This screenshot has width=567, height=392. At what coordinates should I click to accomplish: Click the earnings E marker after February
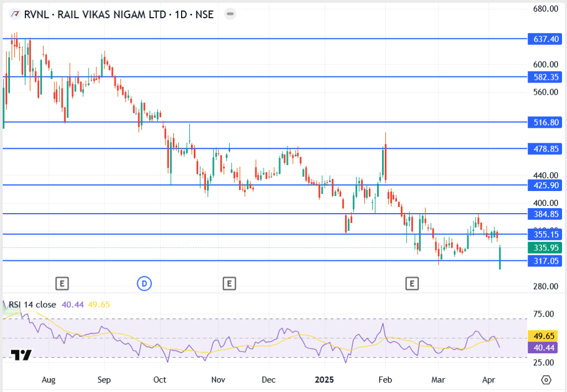click(x=411, y=284)
